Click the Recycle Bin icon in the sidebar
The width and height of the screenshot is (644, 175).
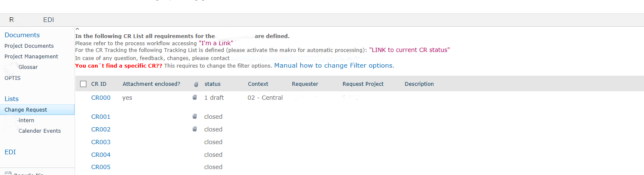coord(8,173)
